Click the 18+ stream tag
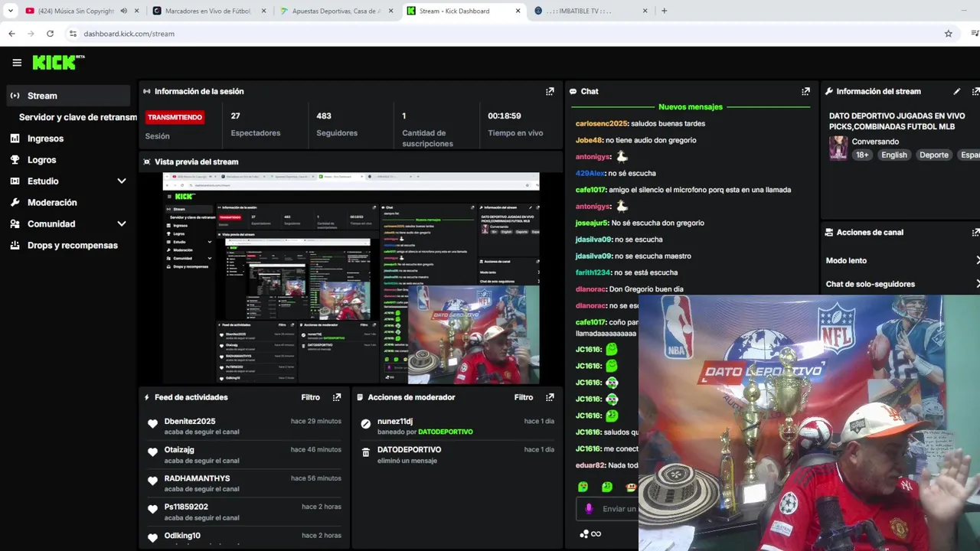 862,155
